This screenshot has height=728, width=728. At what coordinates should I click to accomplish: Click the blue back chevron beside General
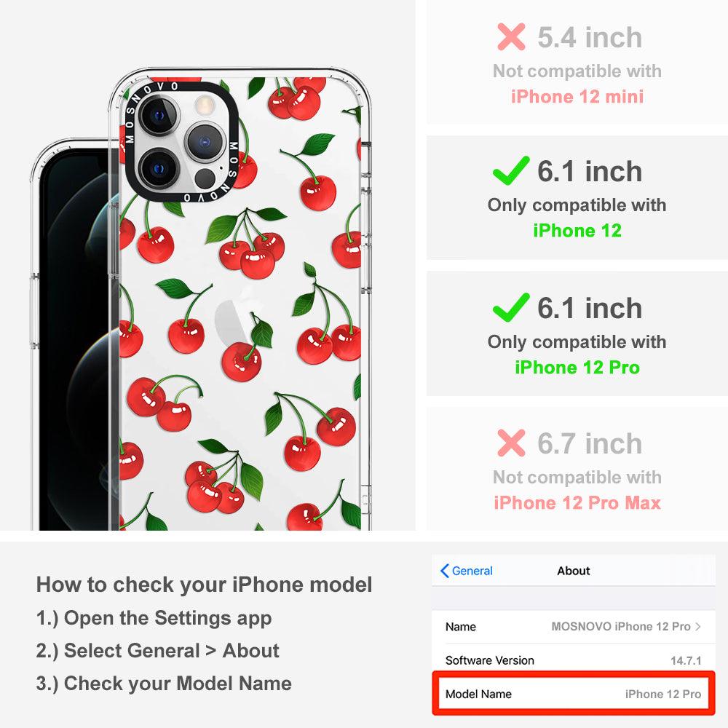pyautogui.click(x=444, y=571)
